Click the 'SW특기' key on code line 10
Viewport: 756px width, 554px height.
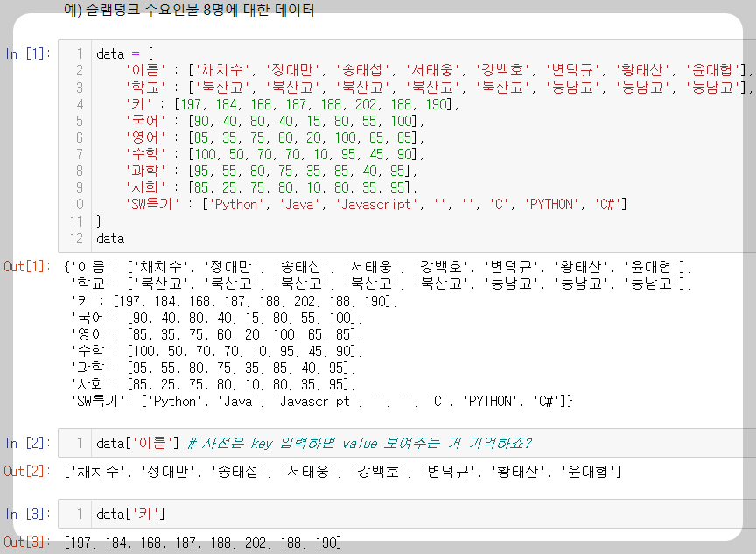coord(152,205)
